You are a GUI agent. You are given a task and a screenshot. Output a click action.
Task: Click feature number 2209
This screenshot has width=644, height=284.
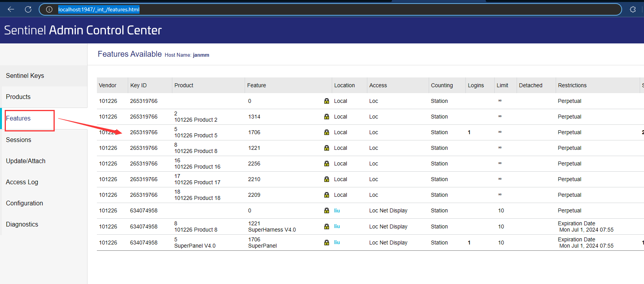(254, 195)
